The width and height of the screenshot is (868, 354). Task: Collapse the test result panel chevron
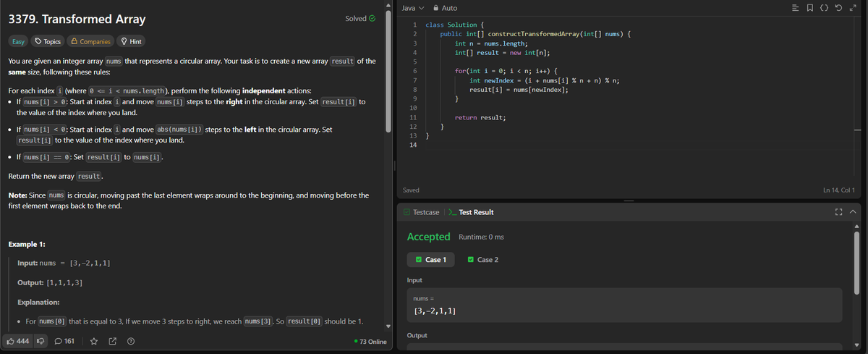tap(852, 212)
